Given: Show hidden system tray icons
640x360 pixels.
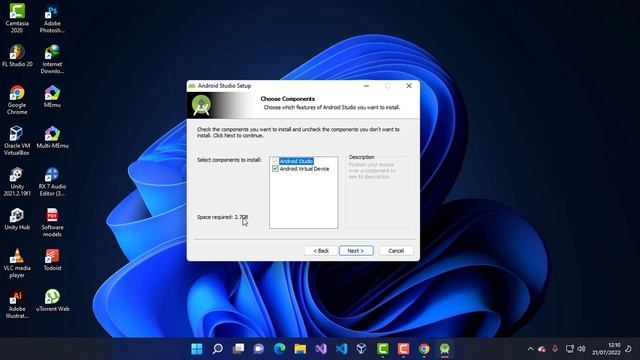Looking at the screenshot, I should tap(530, 349).
